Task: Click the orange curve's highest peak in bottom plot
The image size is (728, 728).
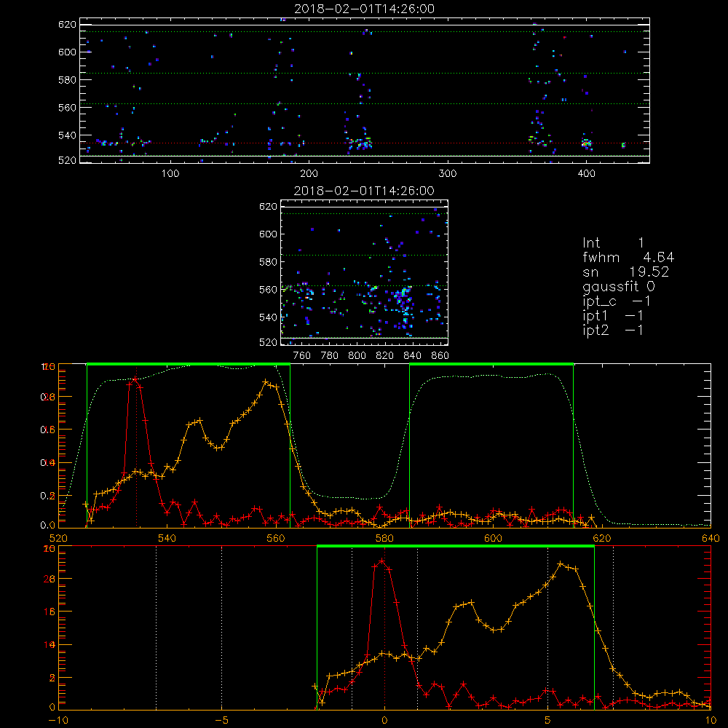Action: point(561,563)
